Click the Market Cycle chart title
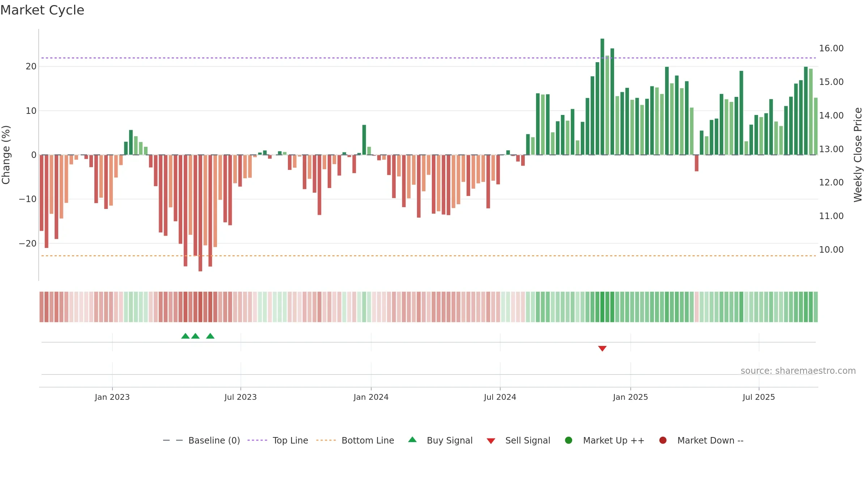868x488 pixels. pos(42,10)
